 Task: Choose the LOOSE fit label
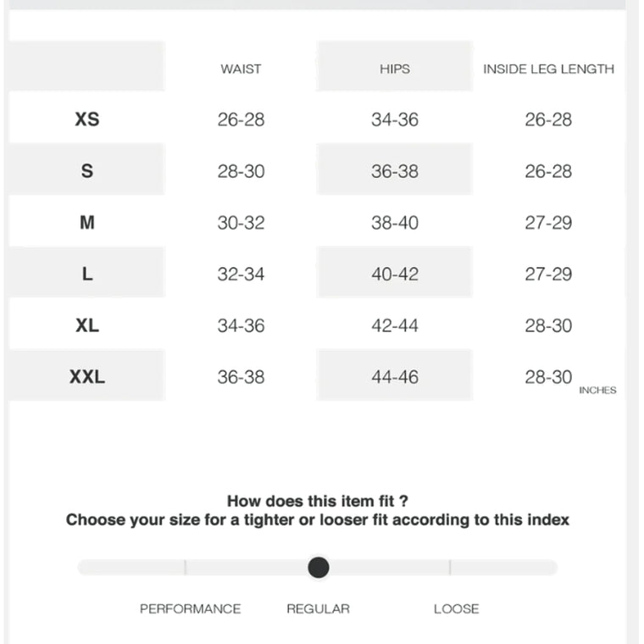pyautogui.click(x=456, y=608)
